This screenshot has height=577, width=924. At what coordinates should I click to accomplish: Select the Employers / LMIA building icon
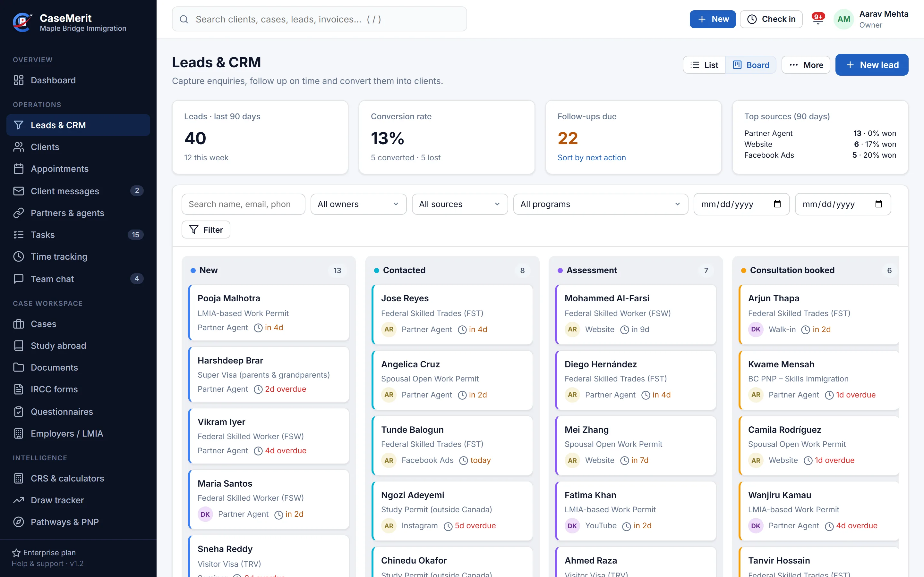(18, 433)
